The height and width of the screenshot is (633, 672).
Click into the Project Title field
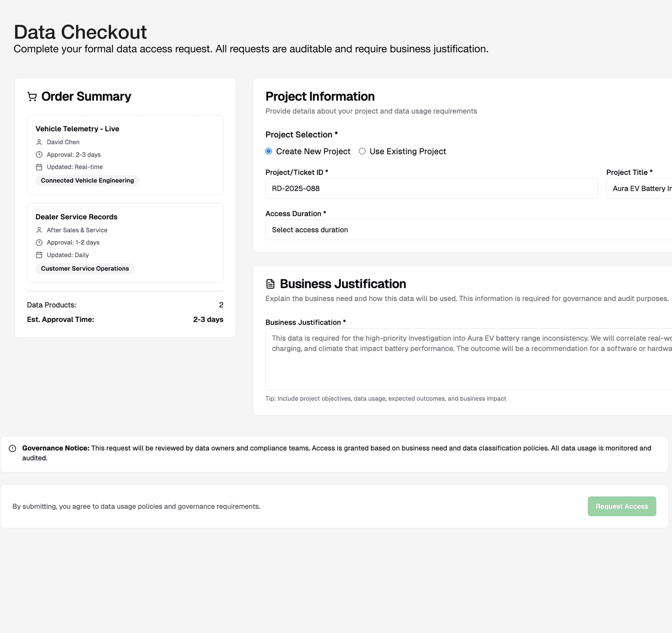pyautogui.click(x=639, y=189)
